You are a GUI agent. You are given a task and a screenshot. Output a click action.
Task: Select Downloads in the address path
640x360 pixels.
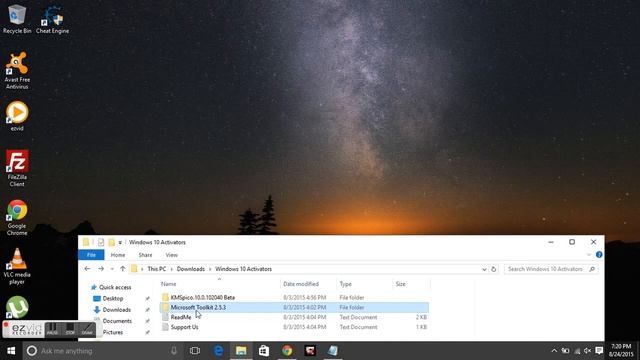click(x=191, y=269)
